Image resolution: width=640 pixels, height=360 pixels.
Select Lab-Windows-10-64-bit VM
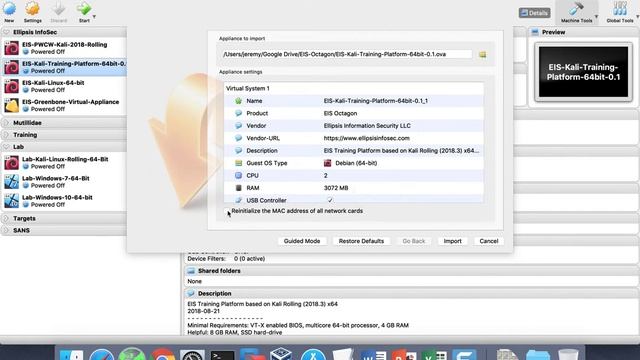coord(64,201)
